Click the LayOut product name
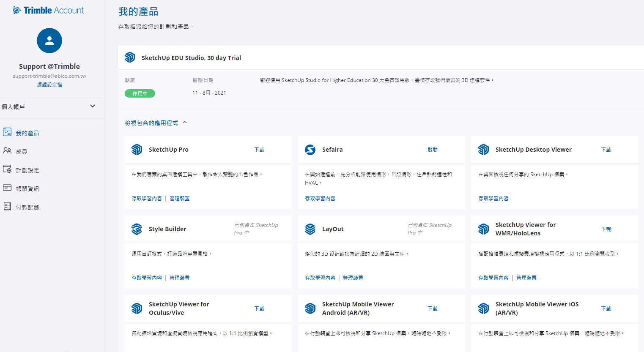The width and height of the screenshot is (644, 352). click(333, 229)
